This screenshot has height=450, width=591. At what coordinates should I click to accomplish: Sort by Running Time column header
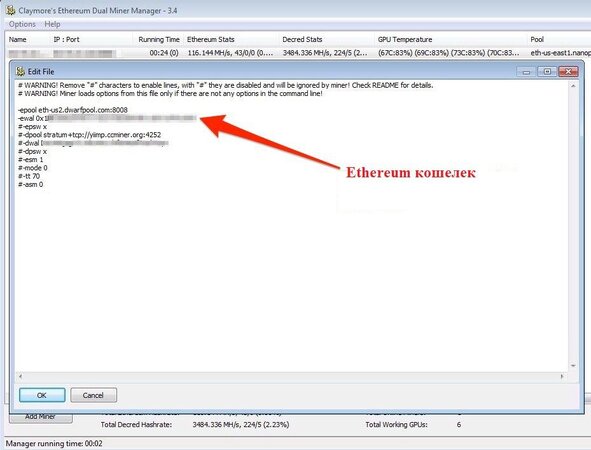(x=159, y=40)
